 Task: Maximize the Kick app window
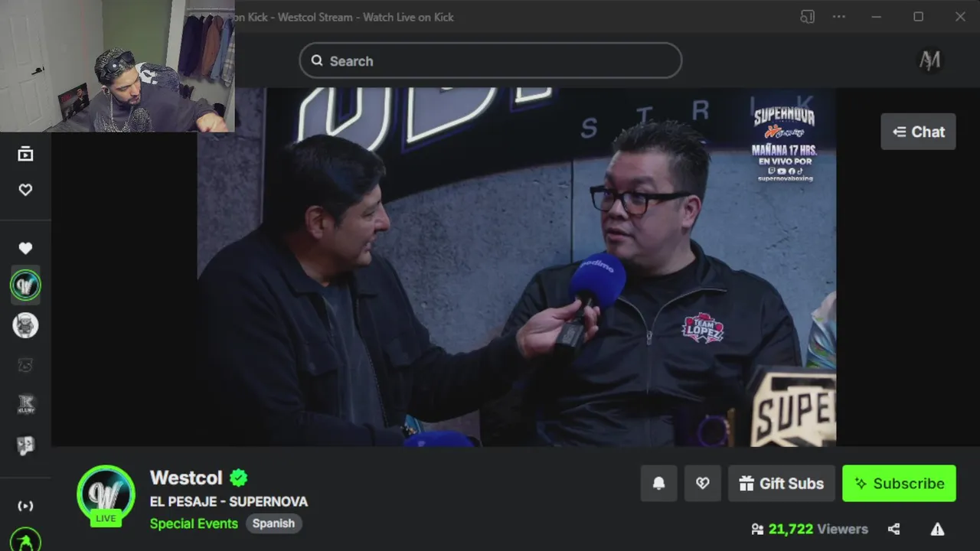918,17
